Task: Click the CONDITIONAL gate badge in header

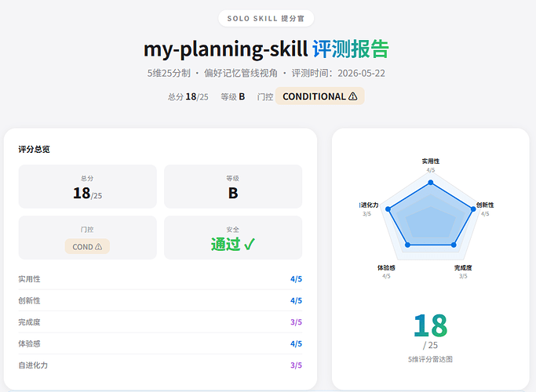Action: pyautogui.click(x=320, y=96)
